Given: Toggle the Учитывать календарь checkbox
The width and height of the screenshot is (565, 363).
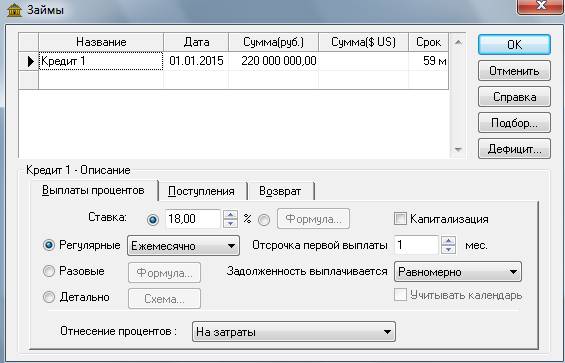Looking at the screenshot, I should (x=400, y=295).
